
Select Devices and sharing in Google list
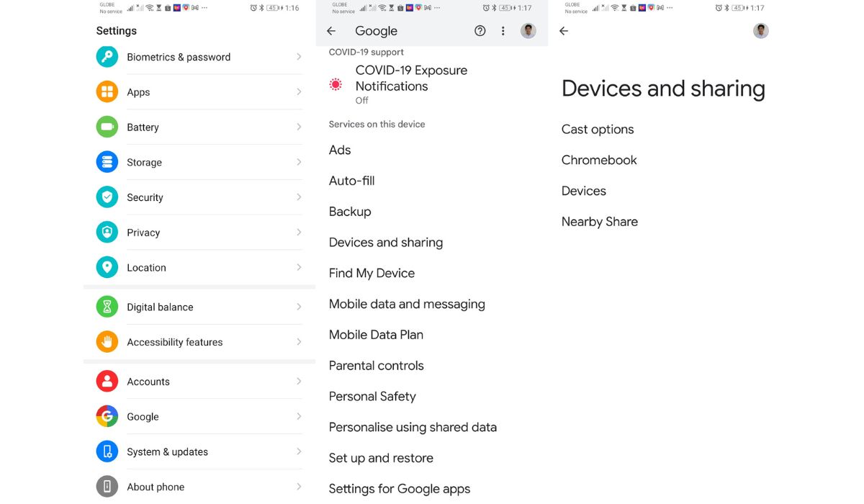pyautogui.click(x=386, y=243)
